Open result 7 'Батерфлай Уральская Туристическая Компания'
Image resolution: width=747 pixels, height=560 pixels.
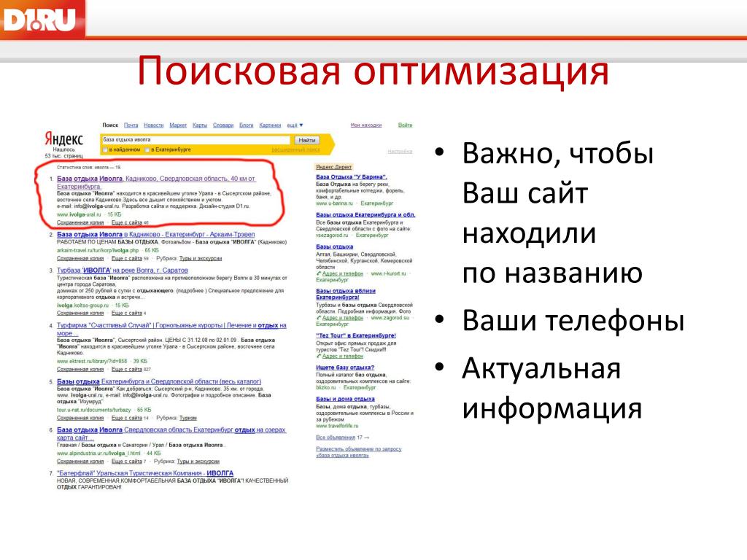click(x=145, y=473)
